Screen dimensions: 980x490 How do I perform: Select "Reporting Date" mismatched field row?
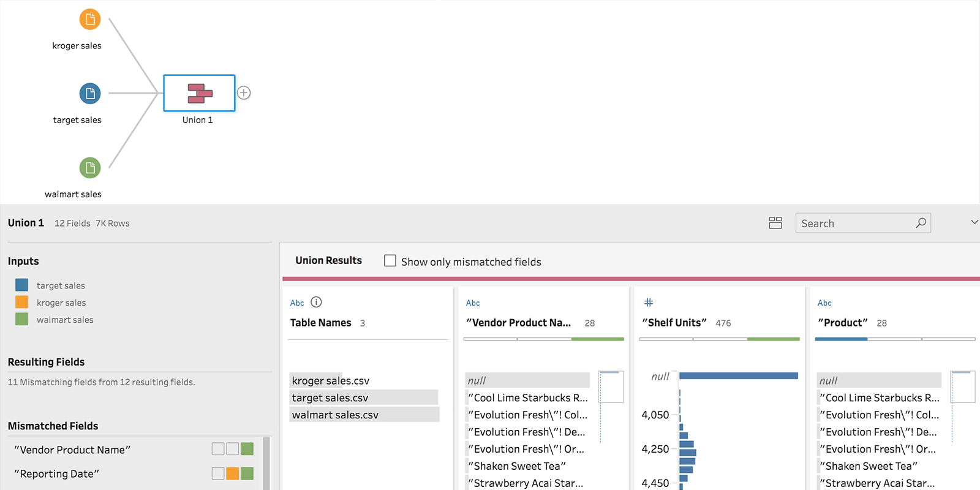56,473
